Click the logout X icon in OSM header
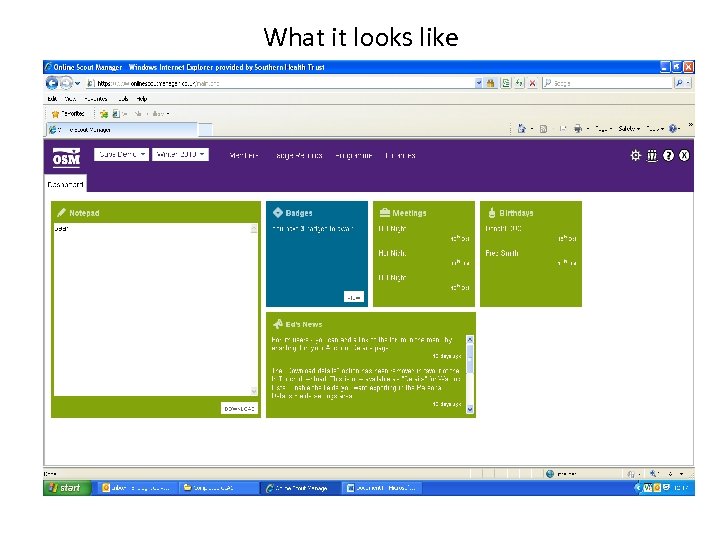The image size is (720, 540). [x=684, y=156]
